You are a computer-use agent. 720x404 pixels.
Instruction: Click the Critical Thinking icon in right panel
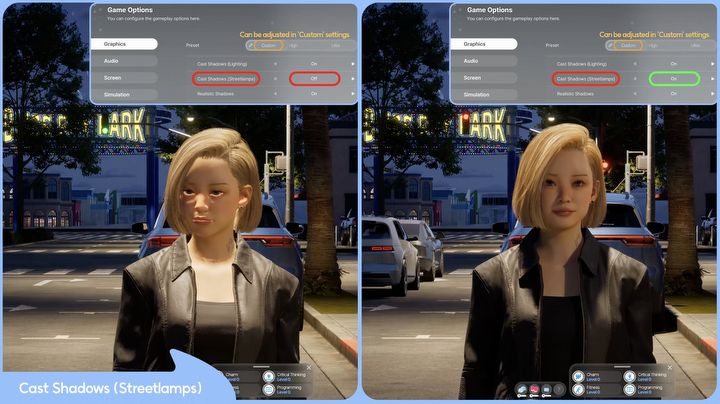[629, 377]
